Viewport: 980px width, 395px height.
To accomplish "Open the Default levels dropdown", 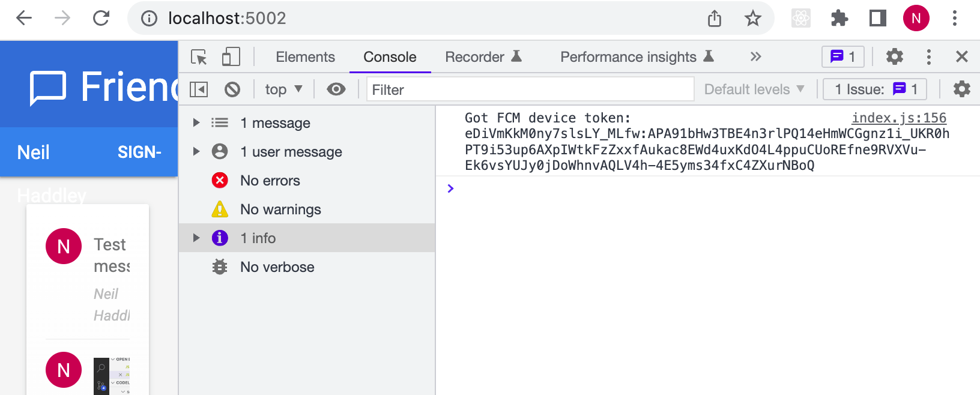I will (754, 89).
